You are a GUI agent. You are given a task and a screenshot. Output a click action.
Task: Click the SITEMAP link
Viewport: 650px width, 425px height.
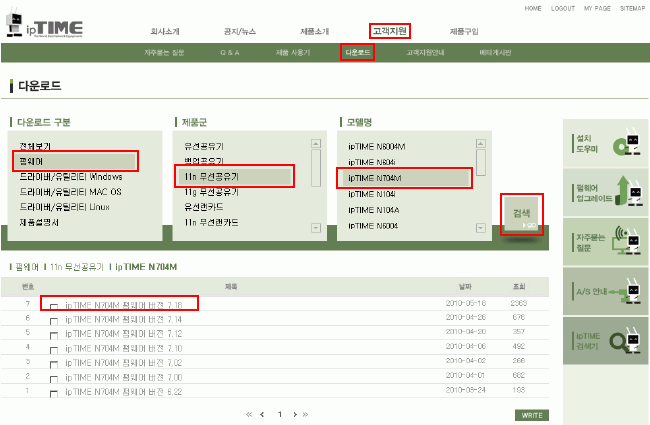633,8
